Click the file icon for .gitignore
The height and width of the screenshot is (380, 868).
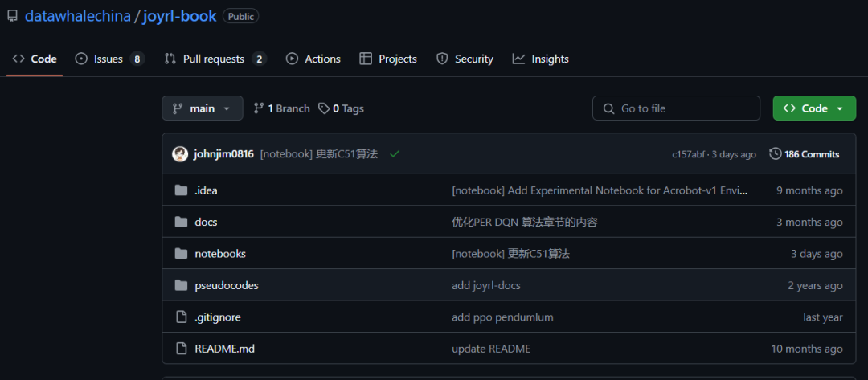click(x=181, y=317)
